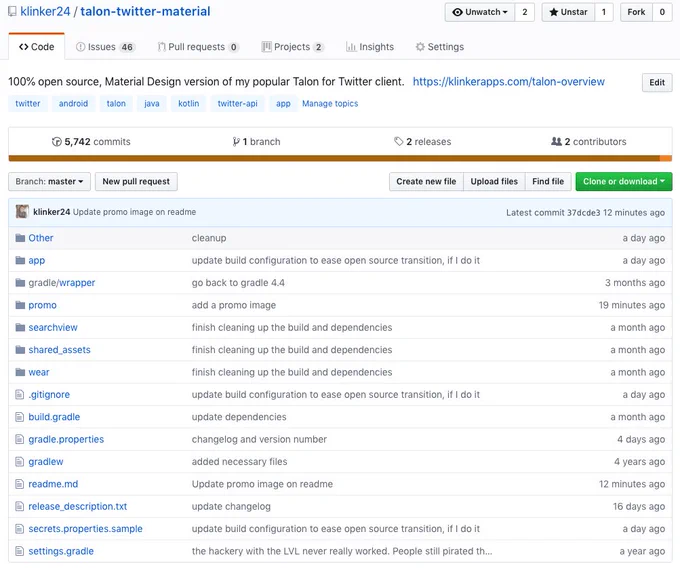The width and height of the screenshot is (680, 568).
Task: Click the repository book icon beside klinker24
Action: pos(13,11)
